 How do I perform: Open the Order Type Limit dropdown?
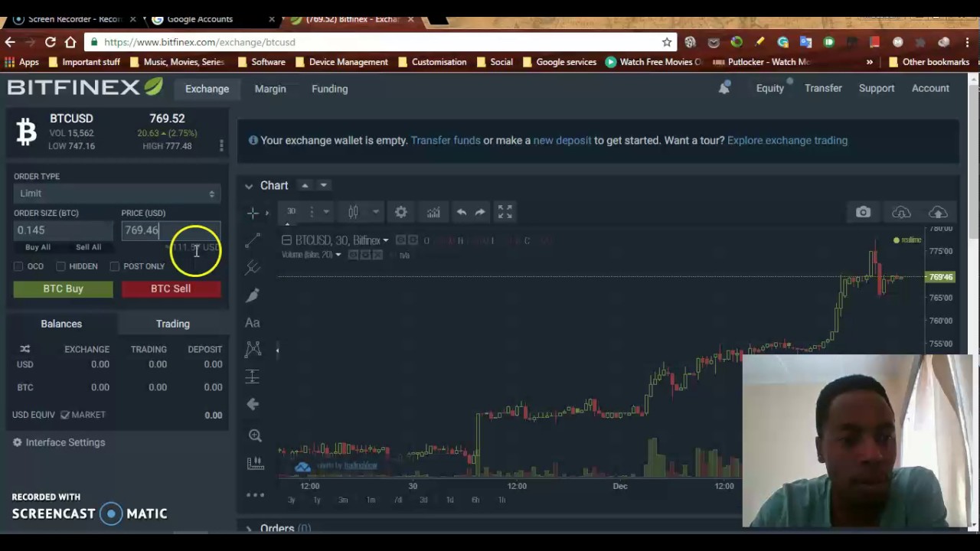click(x=117, y=194)
